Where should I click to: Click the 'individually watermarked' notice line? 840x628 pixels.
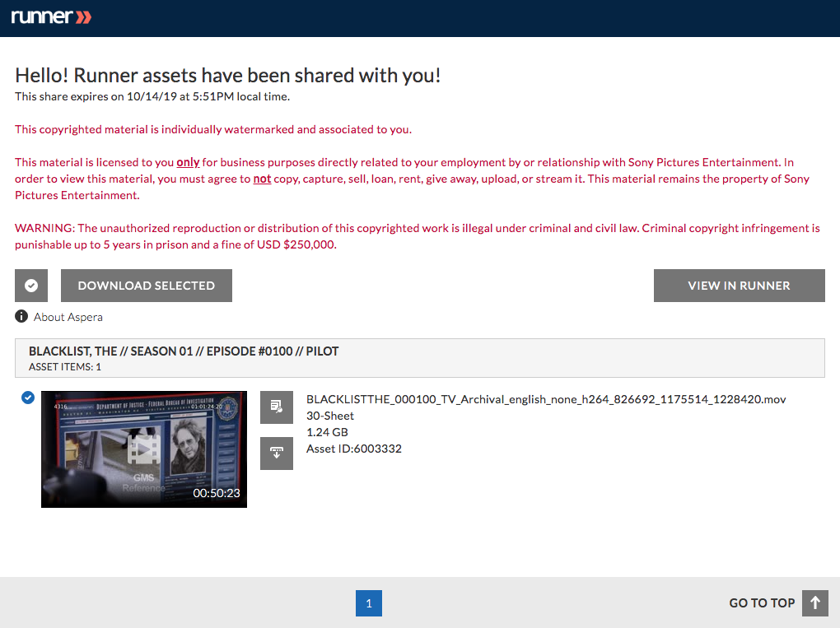[213, 129]
